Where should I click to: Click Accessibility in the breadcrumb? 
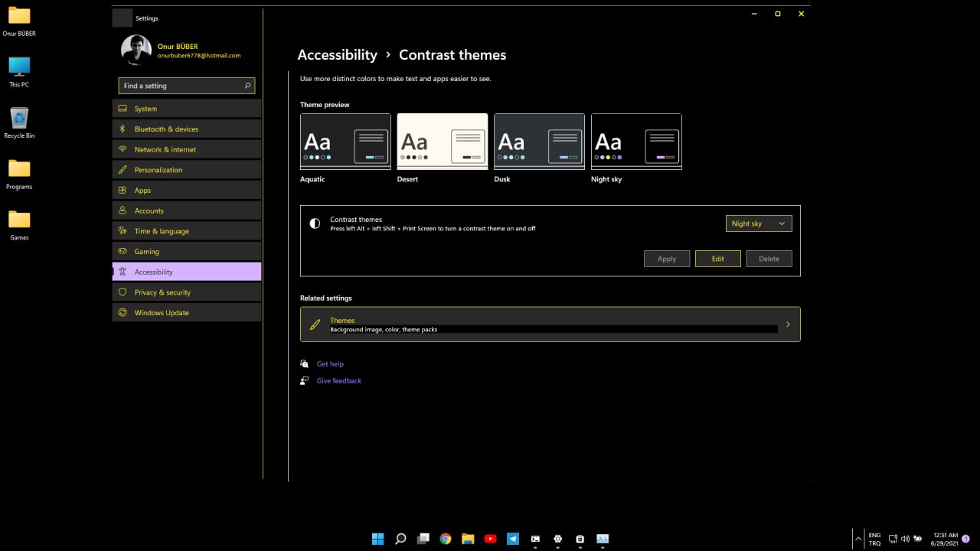pyautogui.click(x=337, y=55)
